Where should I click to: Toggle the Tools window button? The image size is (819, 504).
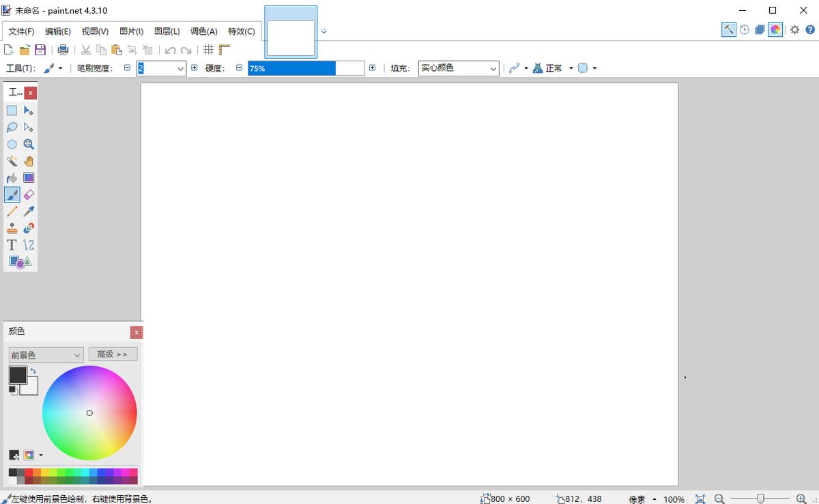click(x=729, y=29)
